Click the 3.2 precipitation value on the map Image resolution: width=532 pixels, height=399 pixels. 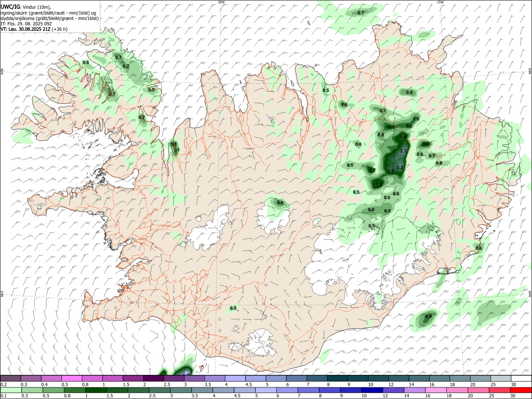400,167
